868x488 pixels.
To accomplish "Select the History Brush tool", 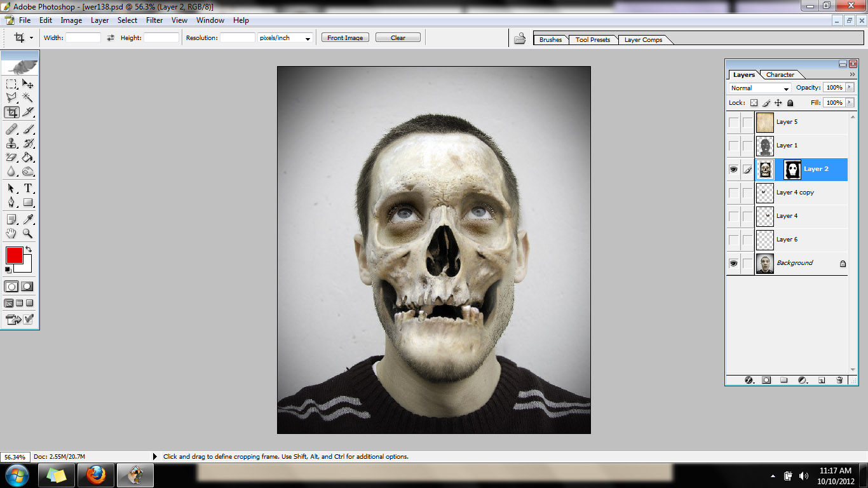I will click(28, 143).
